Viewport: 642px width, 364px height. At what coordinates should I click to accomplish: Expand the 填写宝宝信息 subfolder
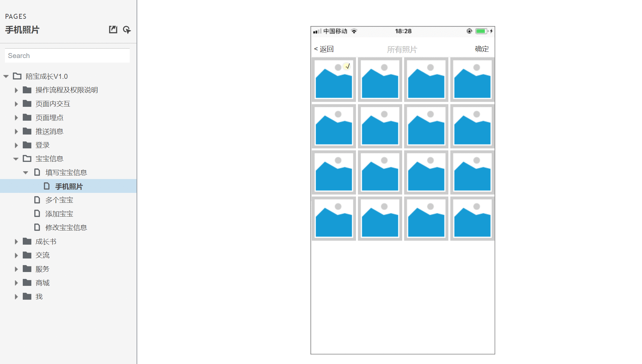(25, 172)
